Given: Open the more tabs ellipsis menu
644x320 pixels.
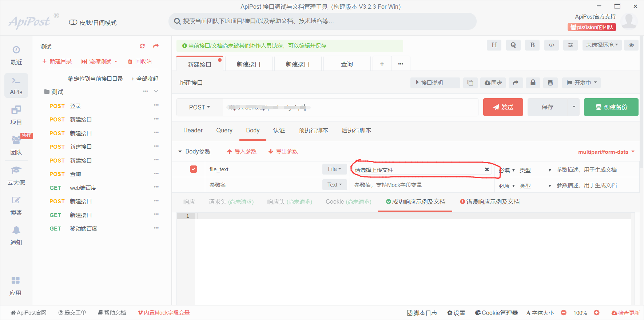Looking at the screenshot, I should click(401, 64).
